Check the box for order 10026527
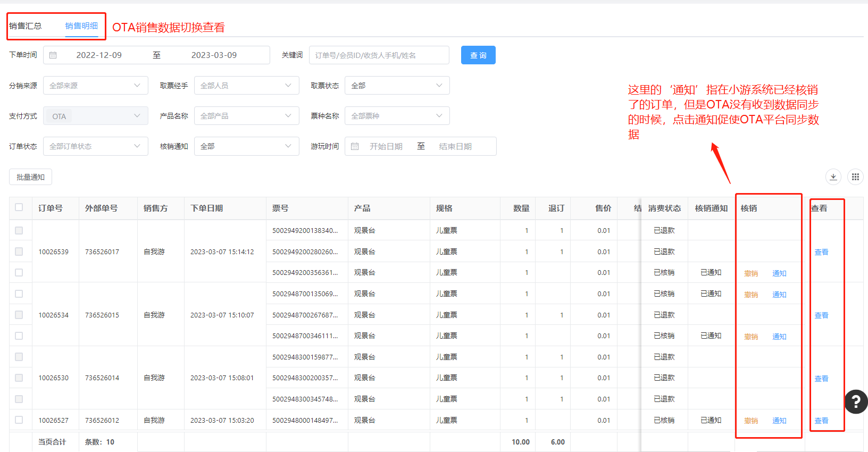 click(x=19, y=420)
